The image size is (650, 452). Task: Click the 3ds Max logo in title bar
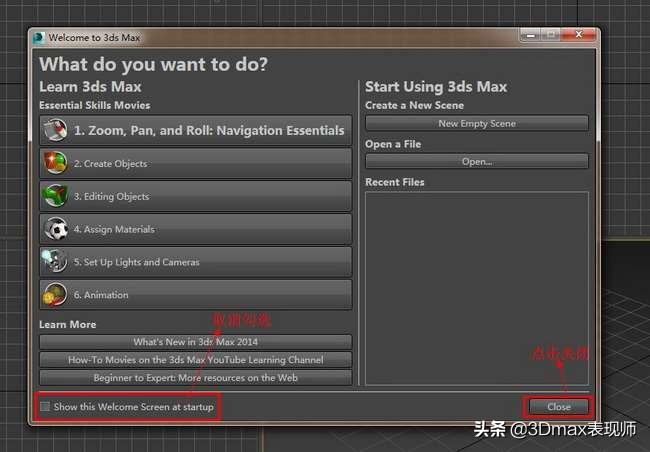39,38
